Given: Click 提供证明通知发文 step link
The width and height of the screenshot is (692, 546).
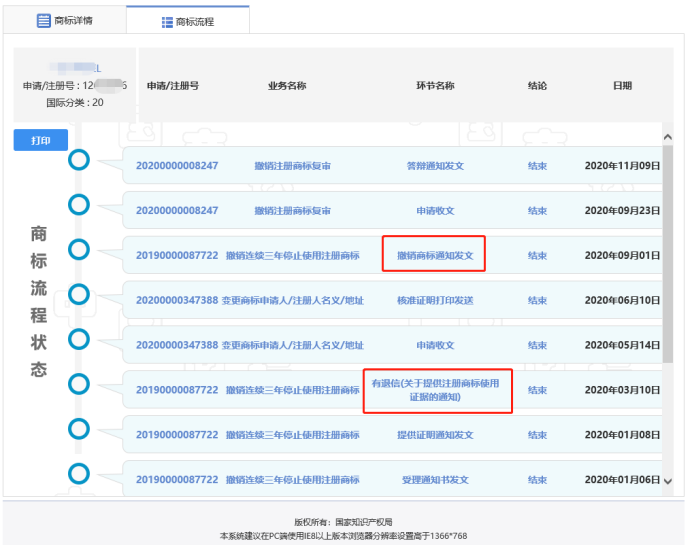Looking at the screenshot, I should point(435,435).
